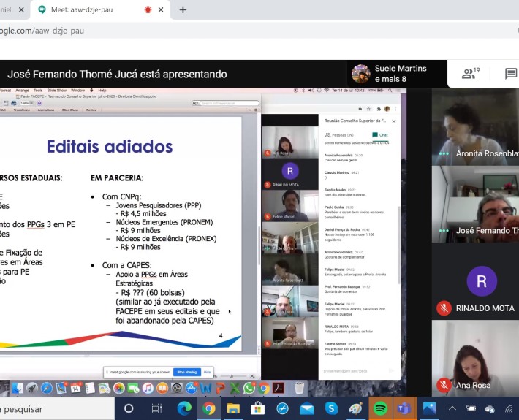Show hidden system tray icons
This screenshot has width=519, height=420.
452,409
